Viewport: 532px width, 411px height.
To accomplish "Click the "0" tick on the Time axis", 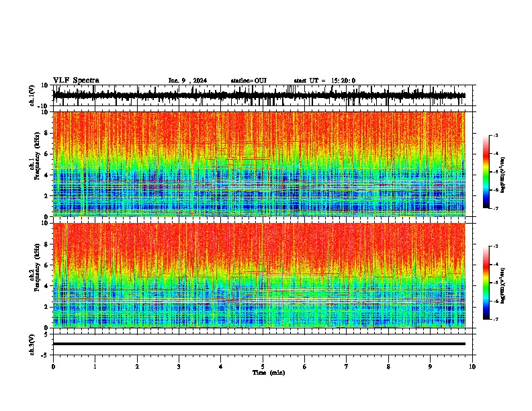I will tap(53, 367).
